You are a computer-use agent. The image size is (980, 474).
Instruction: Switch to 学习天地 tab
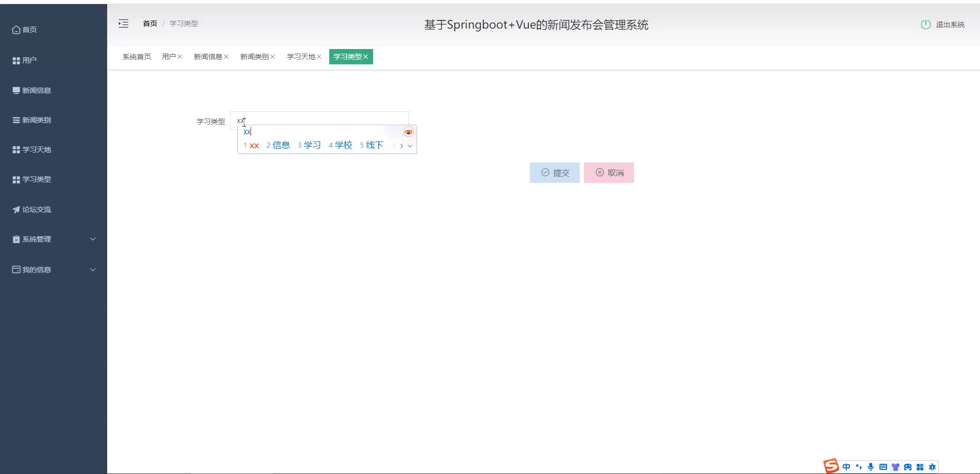301,57
